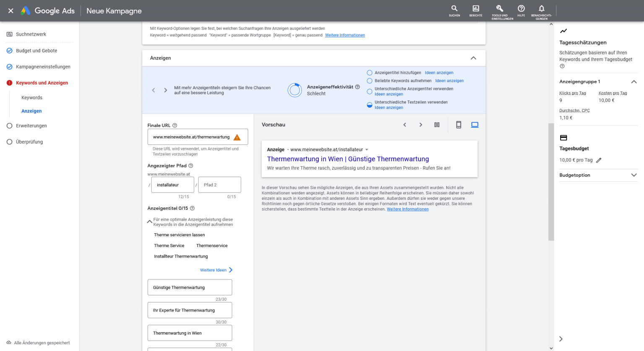
Task: Open Budget und Gebote step
Action: pos(36,51)
